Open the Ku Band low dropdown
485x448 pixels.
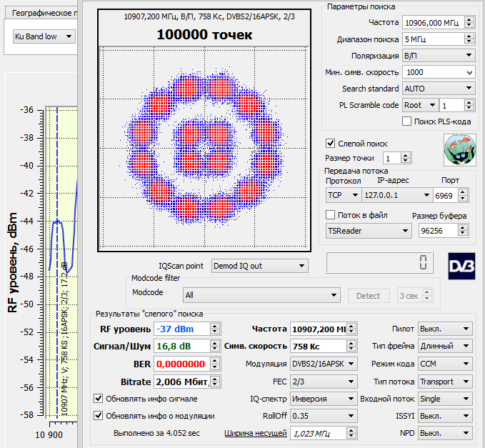point(44,36)
